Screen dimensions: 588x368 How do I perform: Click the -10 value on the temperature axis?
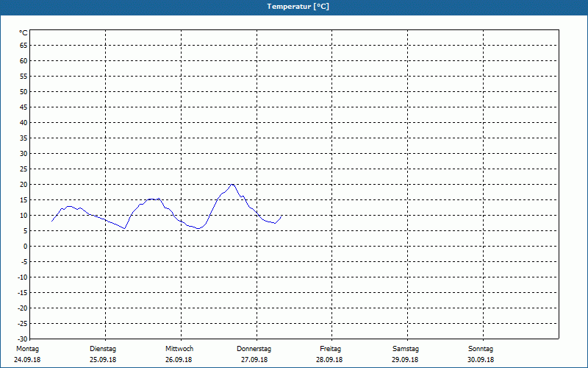[x=23, y=277]
